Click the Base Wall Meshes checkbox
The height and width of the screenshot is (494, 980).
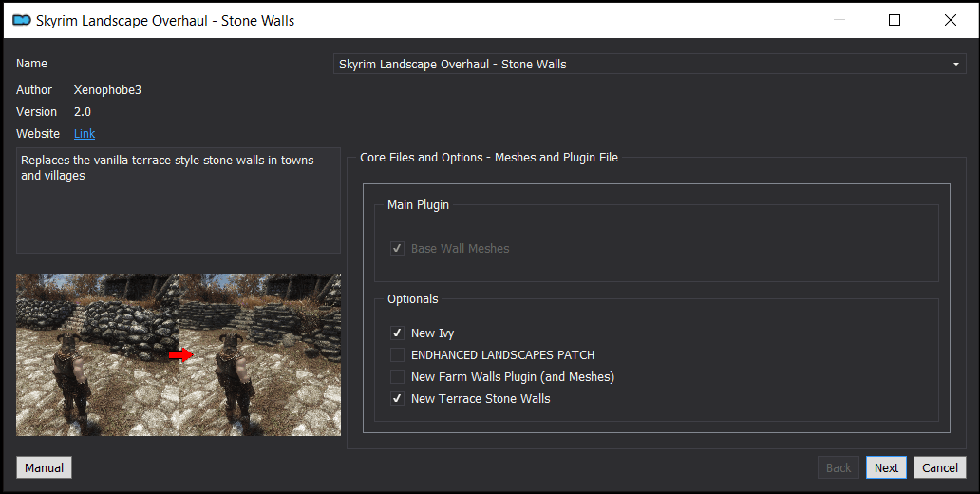pos(397,248)
